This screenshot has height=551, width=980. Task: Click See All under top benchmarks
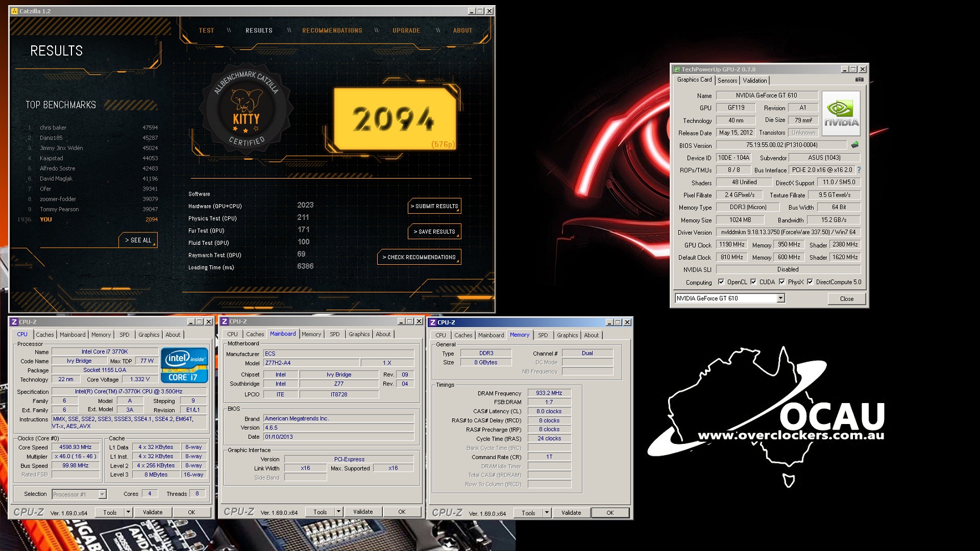tap(138, 240)
